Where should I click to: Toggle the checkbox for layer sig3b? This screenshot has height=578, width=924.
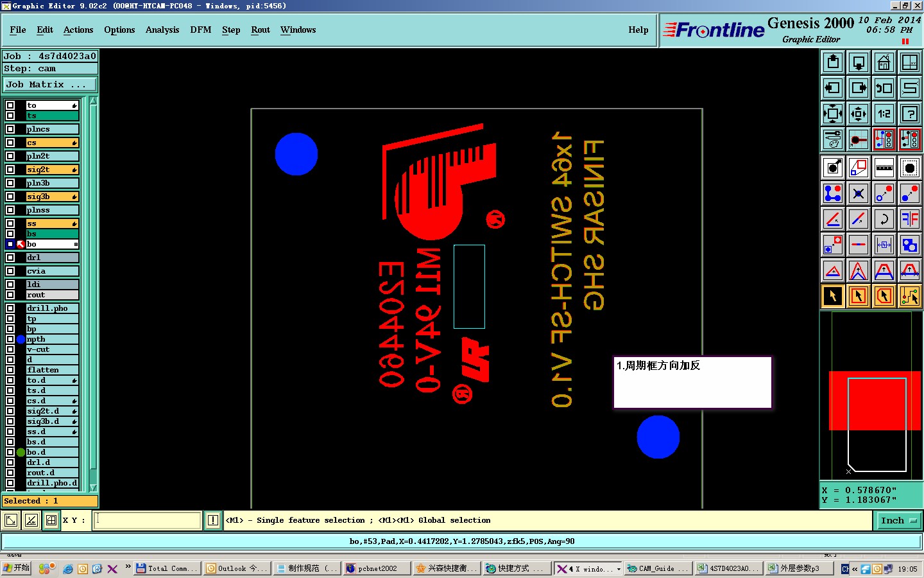[10, 197]
